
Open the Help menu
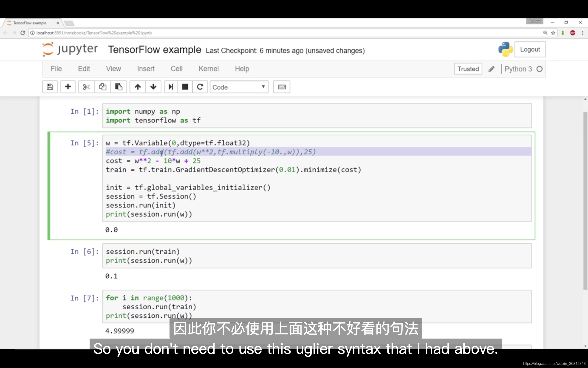pos(242,69)
